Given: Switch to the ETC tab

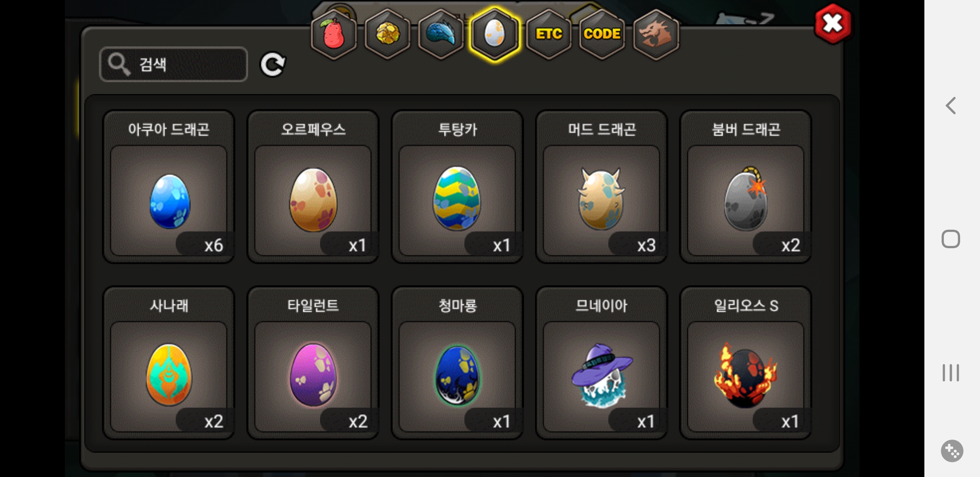Looking at the screenshot, I should point(549,34).
